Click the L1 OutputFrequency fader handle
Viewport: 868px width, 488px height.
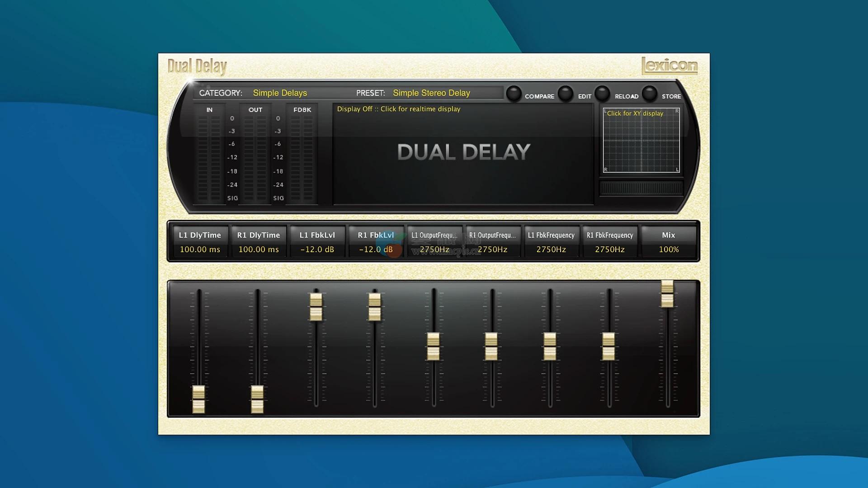[433, 346]
